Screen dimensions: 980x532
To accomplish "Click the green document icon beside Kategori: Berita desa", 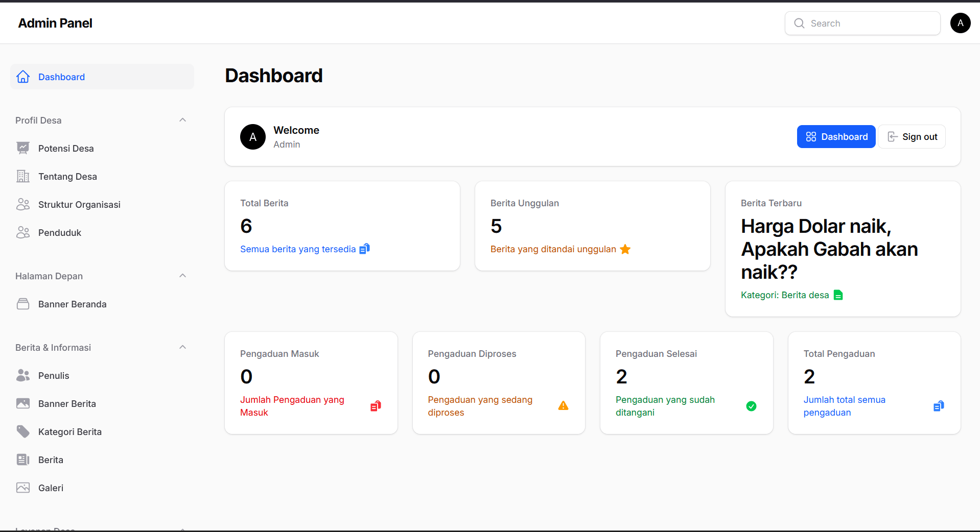I will 838,295.
